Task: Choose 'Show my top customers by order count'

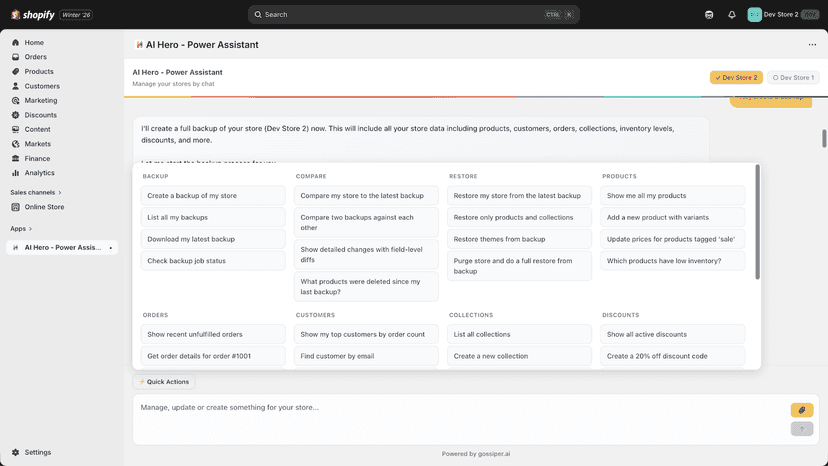Action: coord(366,334)
